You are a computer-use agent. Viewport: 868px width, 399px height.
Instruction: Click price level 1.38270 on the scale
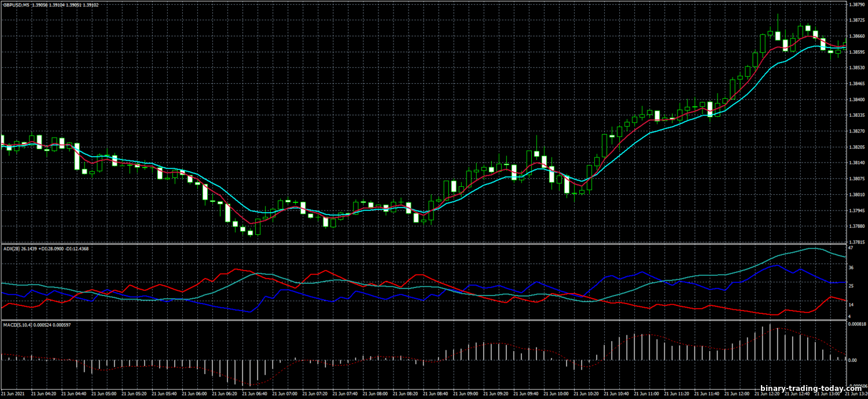coord(856,131)
